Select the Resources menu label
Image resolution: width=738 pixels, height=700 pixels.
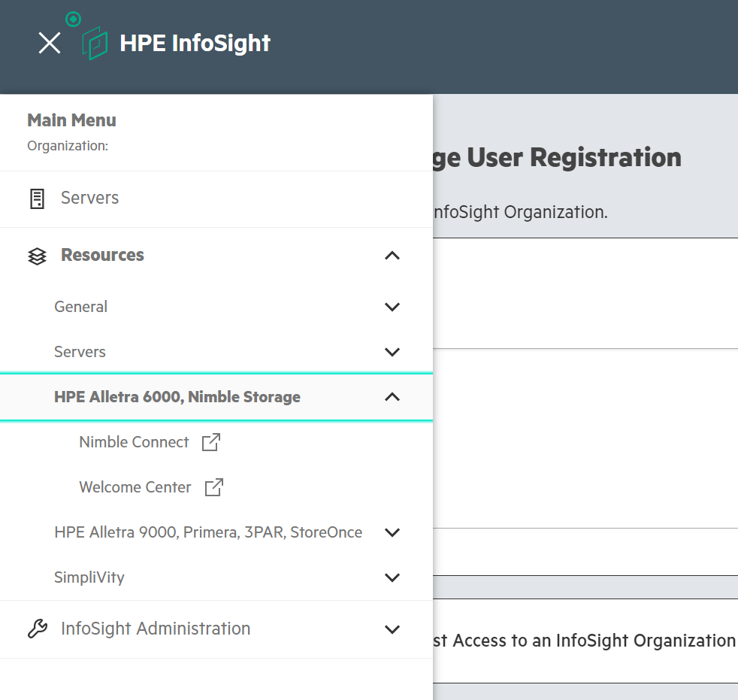(102, 256)
